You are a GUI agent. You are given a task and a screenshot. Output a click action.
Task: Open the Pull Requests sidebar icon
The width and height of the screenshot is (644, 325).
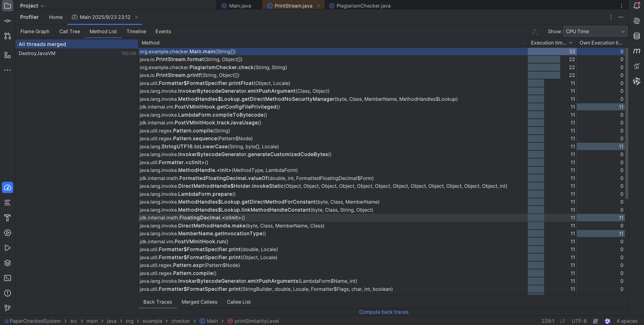8,36
